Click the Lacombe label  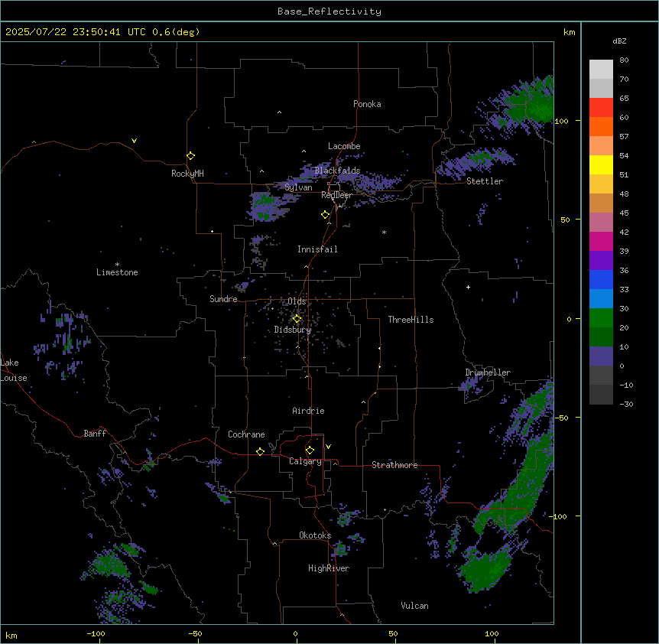[344, 146]
